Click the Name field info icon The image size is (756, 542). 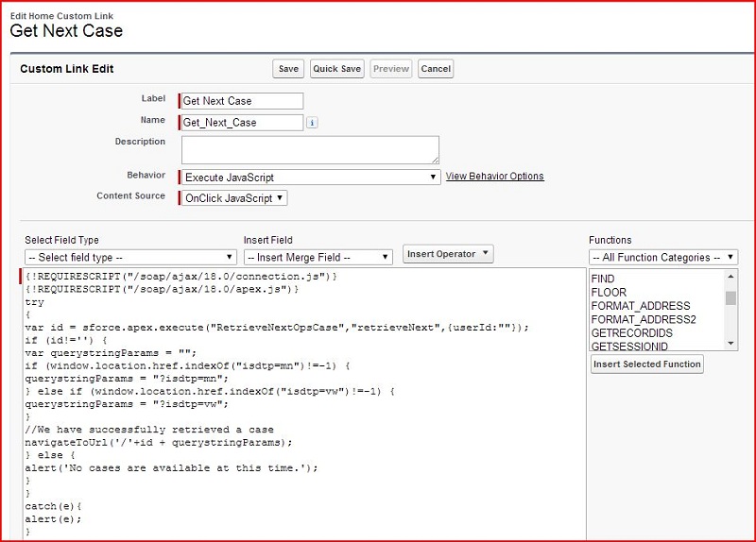(312, 123)
